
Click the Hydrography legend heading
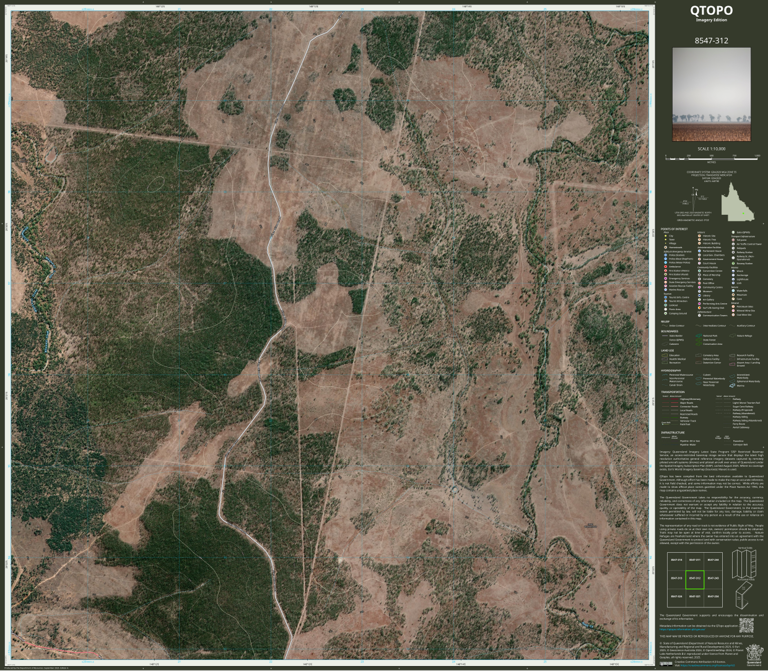(671, 370)
